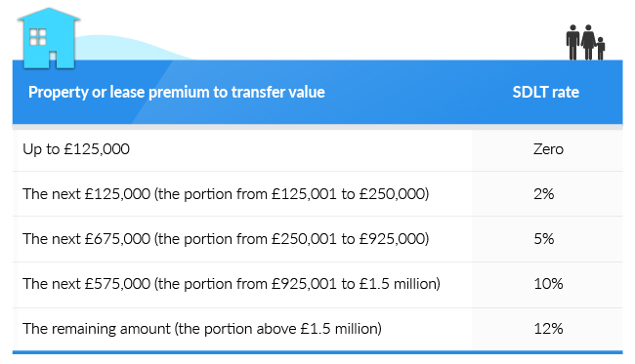Click the 10% rate cell
Image resolution: width=635 pixels, height=364 pixels.
tap(548, 284)
